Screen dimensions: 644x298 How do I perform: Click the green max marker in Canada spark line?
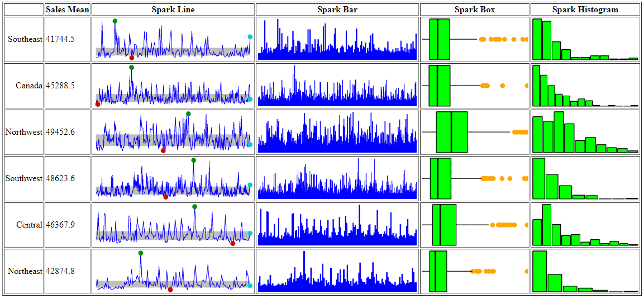pos(131,68)
